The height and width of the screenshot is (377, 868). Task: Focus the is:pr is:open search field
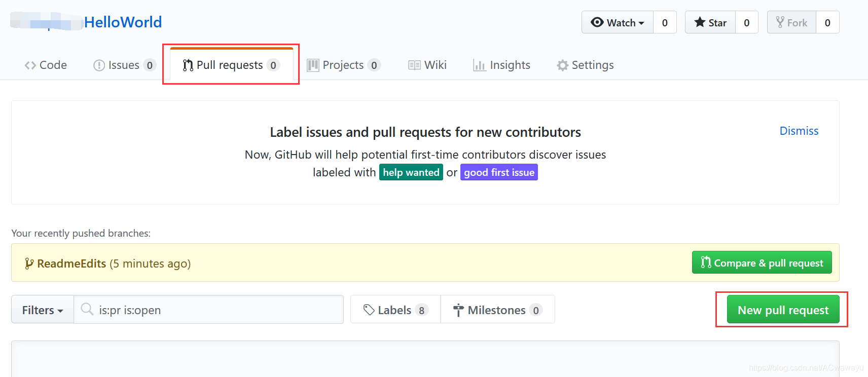[x=208, y=310]
